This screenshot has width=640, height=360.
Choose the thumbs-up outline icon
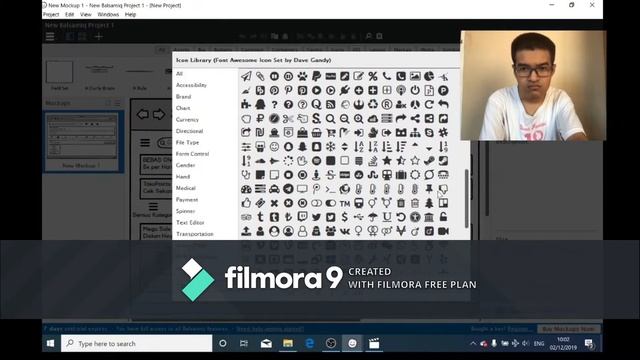tap(246, 203)
